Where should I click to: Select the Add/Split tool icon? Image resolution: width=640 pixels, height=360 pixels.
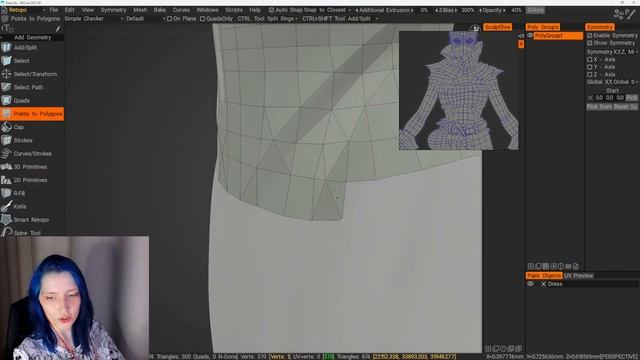pos(6,47)
